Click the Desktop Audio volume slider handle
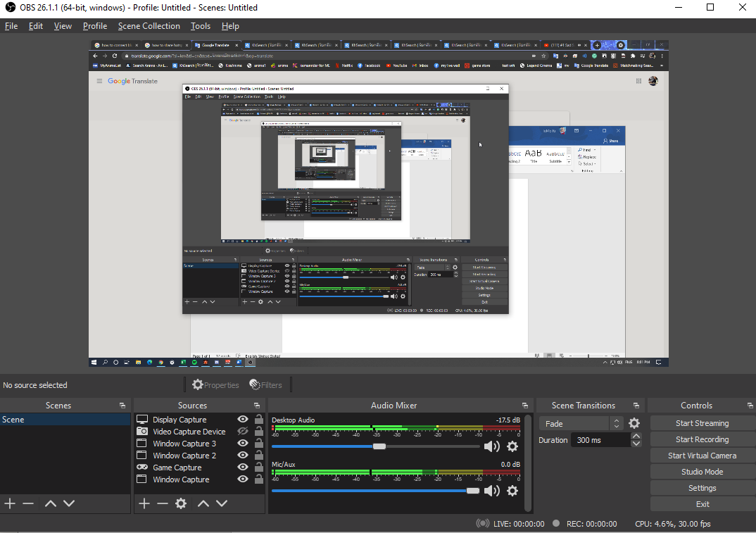This screenshot has width=756, height=533. pyautogui.click(x=379, y=446)
